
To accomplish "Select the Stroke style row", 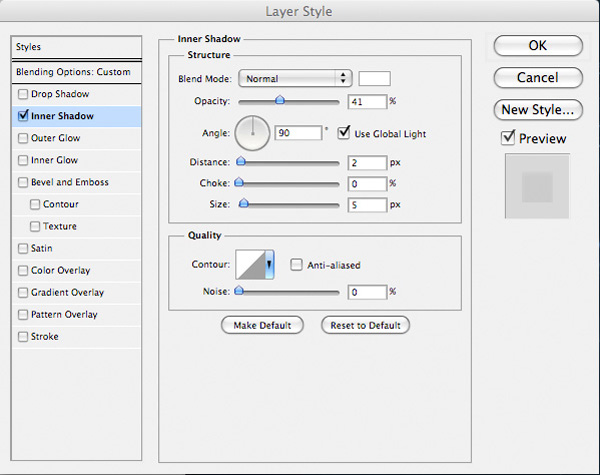I will pyautogui.click(x=77, y=337).
